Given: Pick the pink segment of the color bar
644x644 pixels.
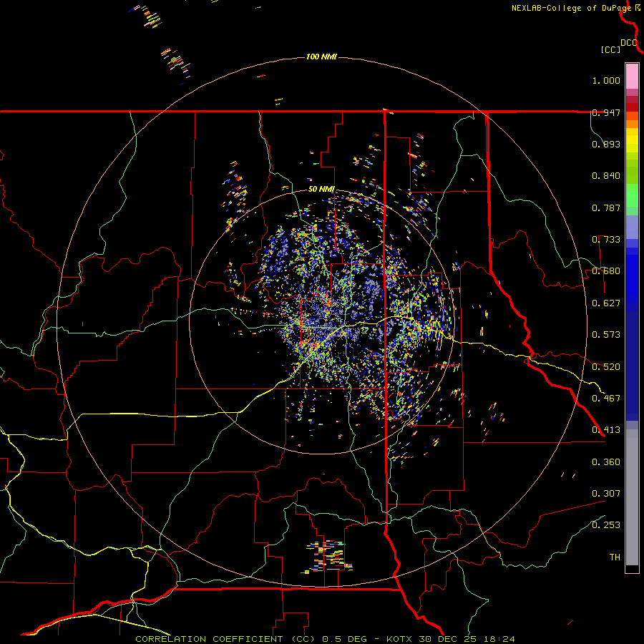Looking at the screenshot, I should tap(632, 76).
